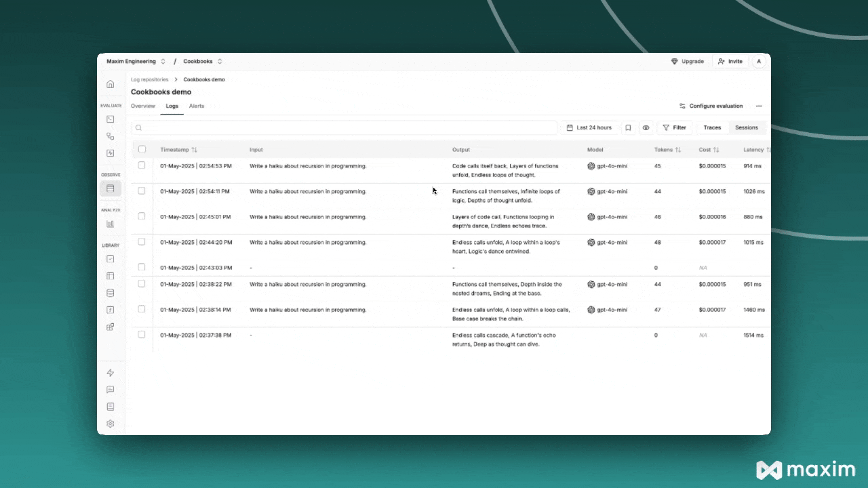The width and height of the screenshot is (868, 488).
Task: Select the checkbox for the 02:38:14 PM log
Action: coord(142,309)
